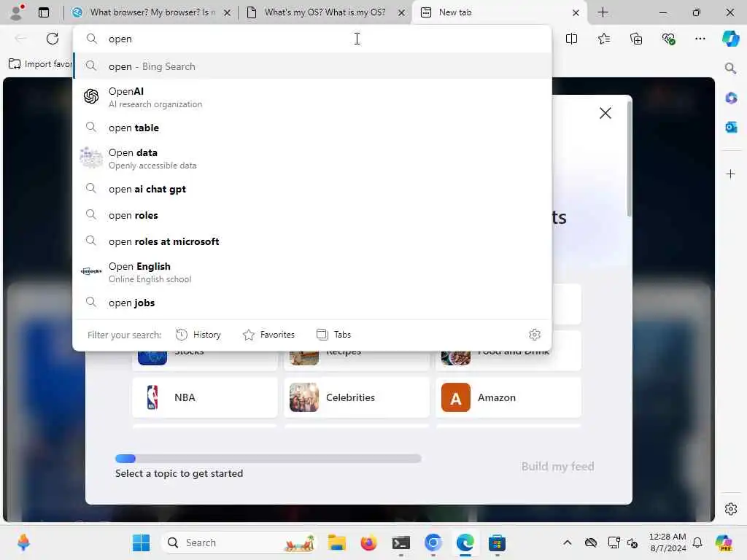Open Copilot icon in top-right corner
This screenshot has width=747, height=560.
[x=730, y=38]
